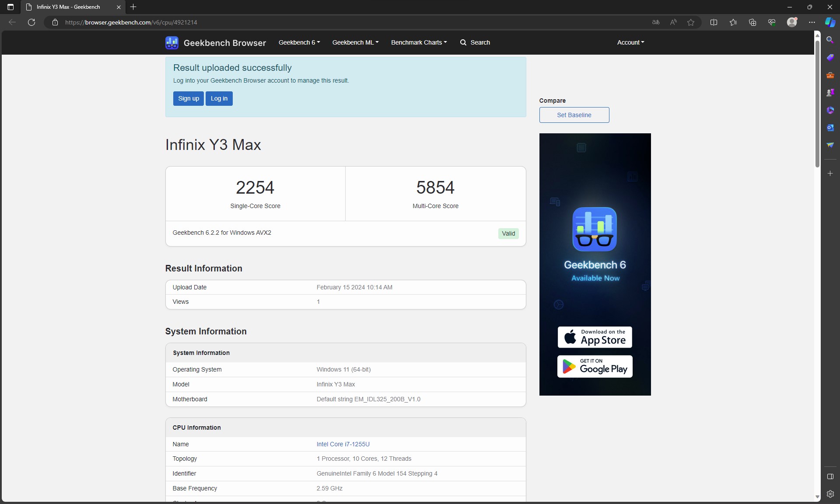Go back to the previous page
The image size is (840, 504).
pyautogui.click(x=12, y=22)
